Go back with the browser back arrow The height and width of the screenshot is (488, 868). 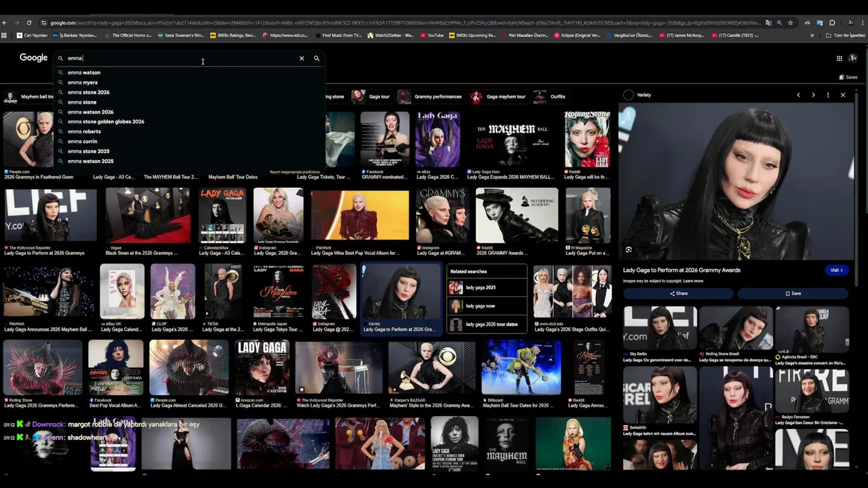pyautogui.click(x=5, y=22)
